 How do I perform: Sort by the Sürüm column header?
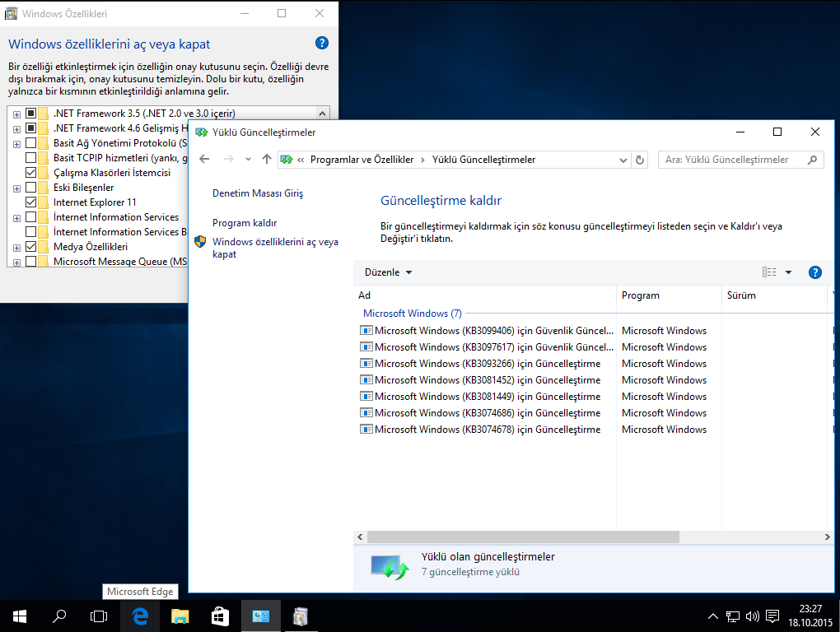click(775, 295)
